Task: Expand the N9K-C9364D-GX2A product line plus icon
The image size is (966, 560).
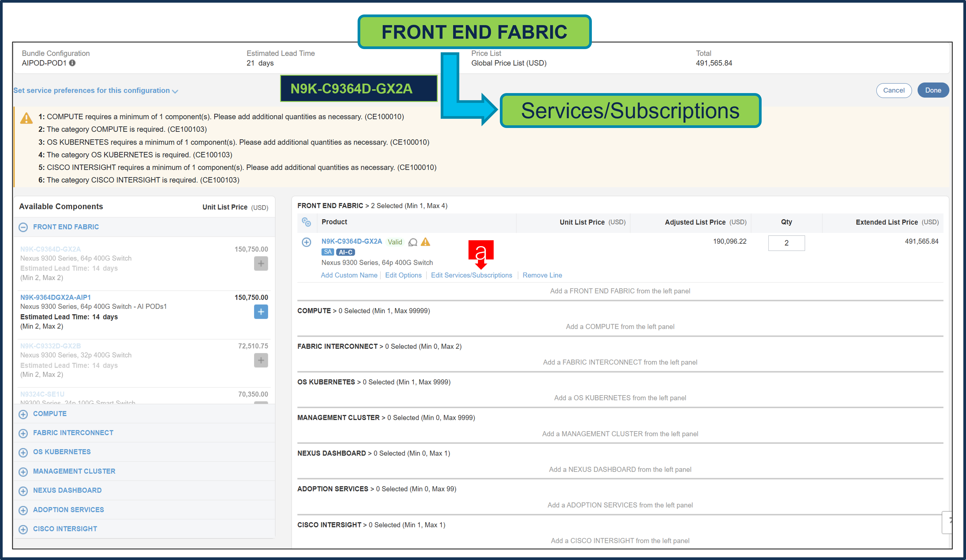Action: 306,242
